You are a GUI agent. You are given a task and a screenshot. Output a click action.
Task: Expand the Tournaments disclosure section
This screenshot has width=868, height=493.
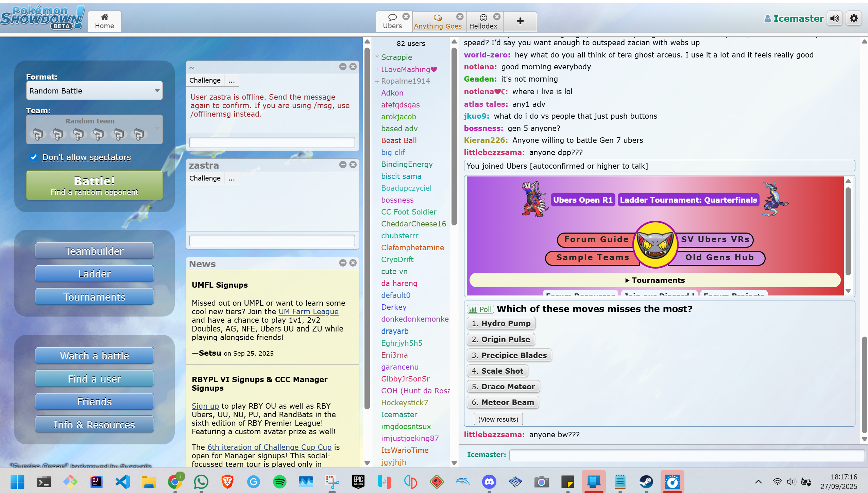point(654,280)
